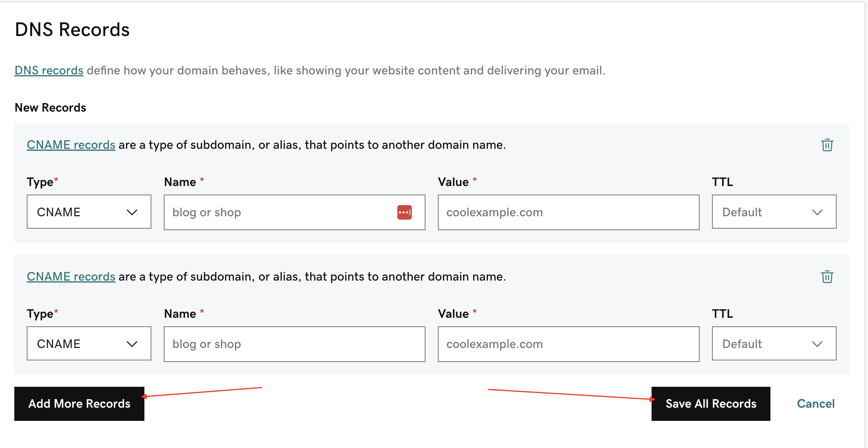Focus the second record's Value field (coolexample.com)

tap(568, 344)
